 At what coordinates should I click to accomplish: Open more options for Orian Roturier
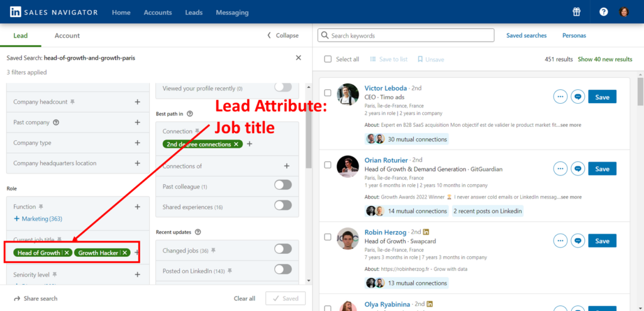560,168
